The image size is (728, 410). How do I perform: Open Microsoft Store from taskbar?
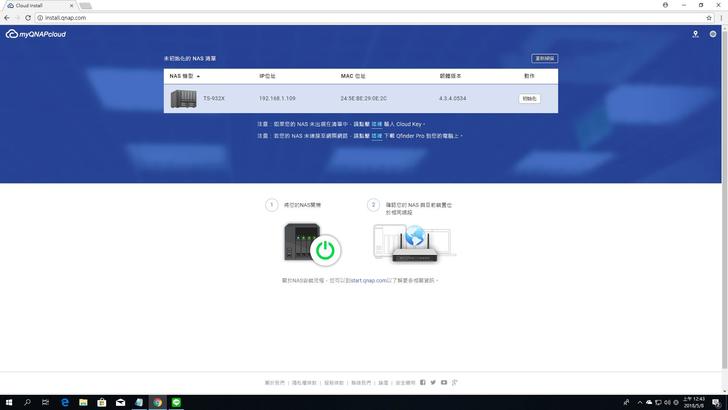pos(102,402)
